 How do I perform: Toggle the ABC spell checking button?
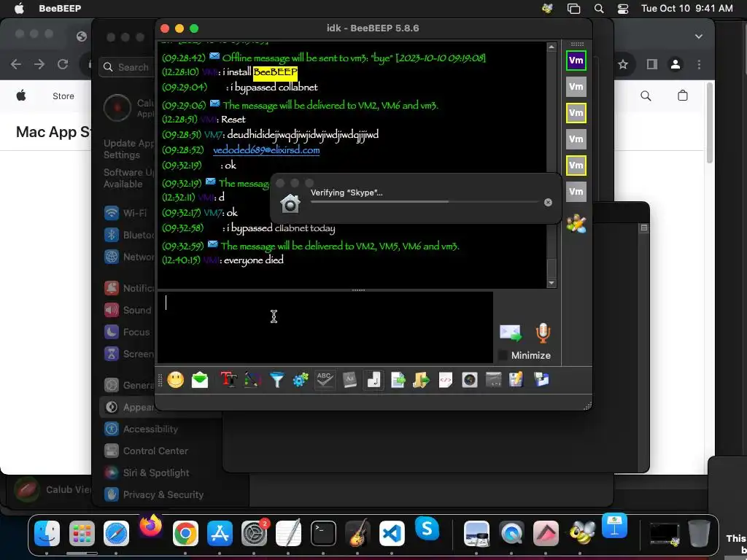(325, 379)
